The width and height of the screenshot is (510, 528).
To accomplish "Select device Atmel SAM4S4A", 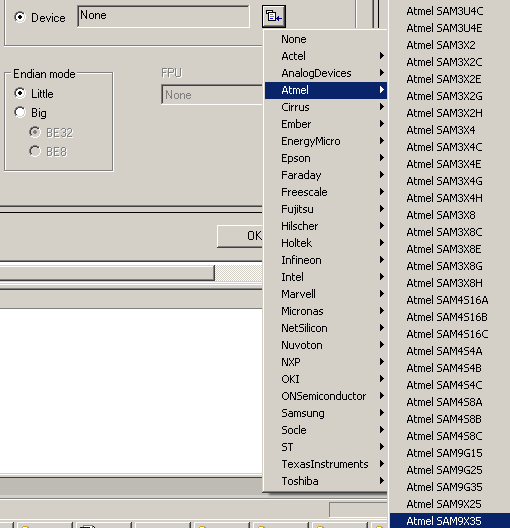I will (450, 351).
